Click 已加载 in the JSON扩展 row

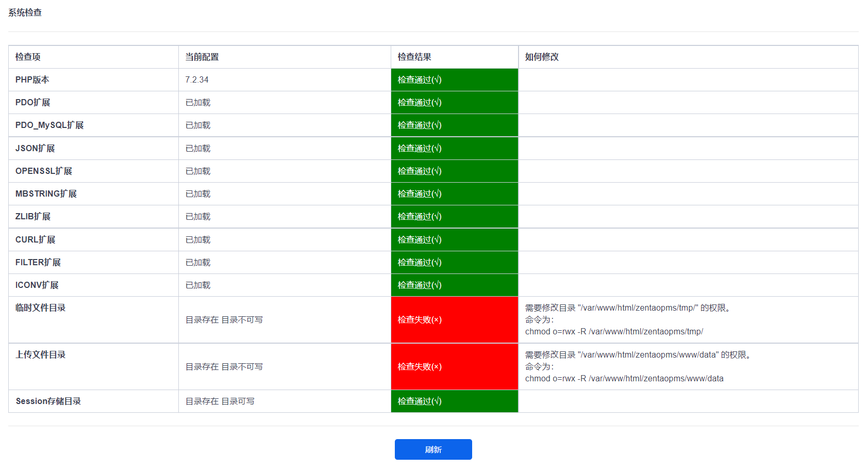(x=198, y=148)
